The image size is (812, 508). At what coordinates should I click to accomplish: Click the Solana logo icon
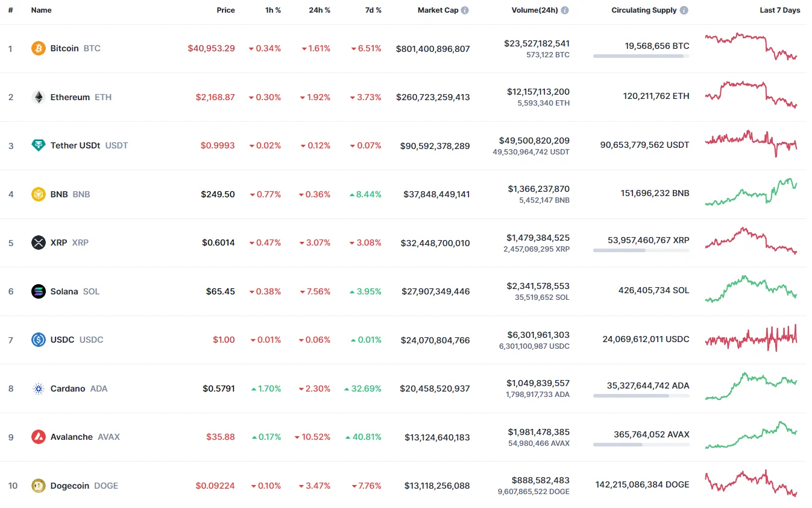click(x=39, y=291)
